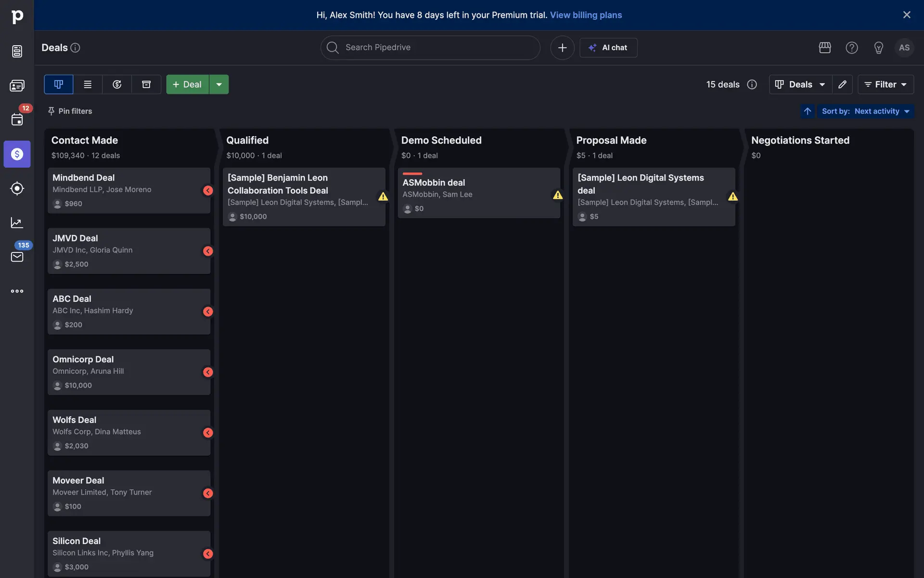Open the Leads inbox sidebar icon
The width and height of the screenshot is (924, 578).
click(17, 51)
